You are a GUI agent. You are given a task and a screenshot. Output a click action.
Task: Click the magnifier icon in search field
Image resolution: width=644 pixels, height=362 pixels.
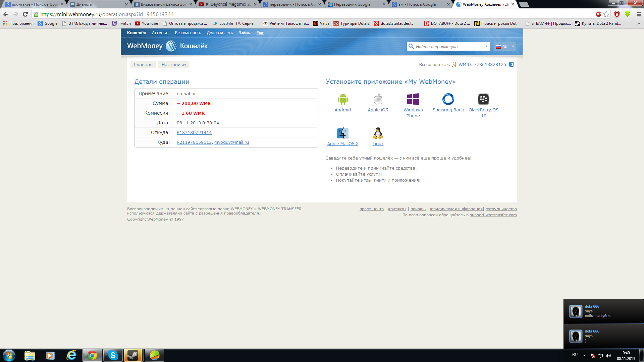(411, 46)
